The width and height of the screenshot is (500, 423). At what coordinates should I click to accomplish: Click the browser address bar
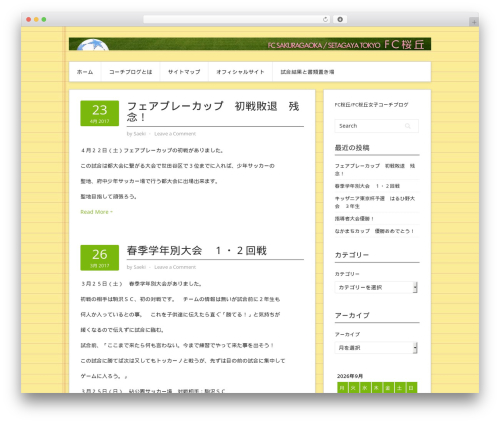(x=237, y=20)
